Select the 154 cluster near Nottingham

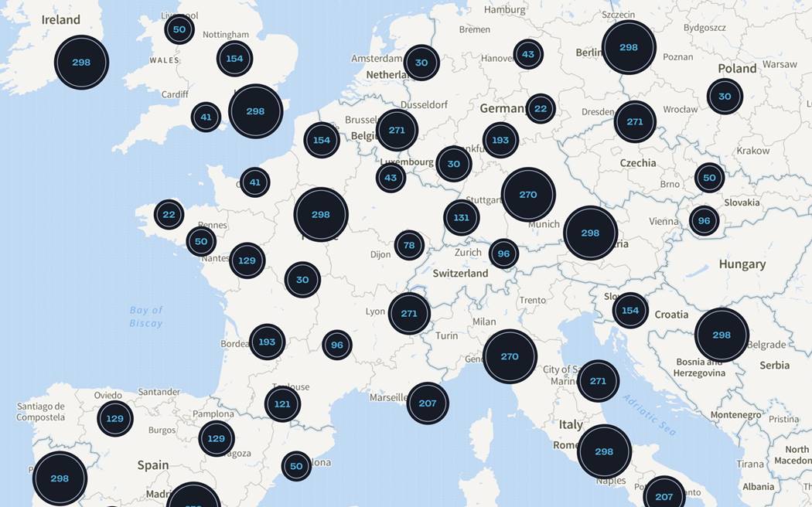[x=234, y=59]
